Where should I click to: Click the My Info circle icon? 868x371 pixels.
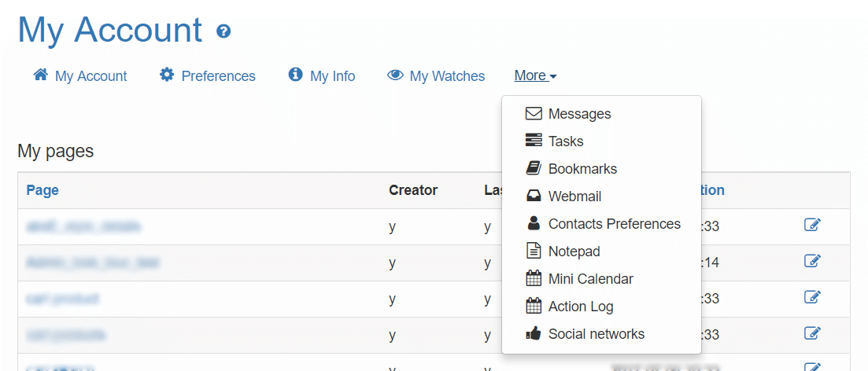[296, 75]
